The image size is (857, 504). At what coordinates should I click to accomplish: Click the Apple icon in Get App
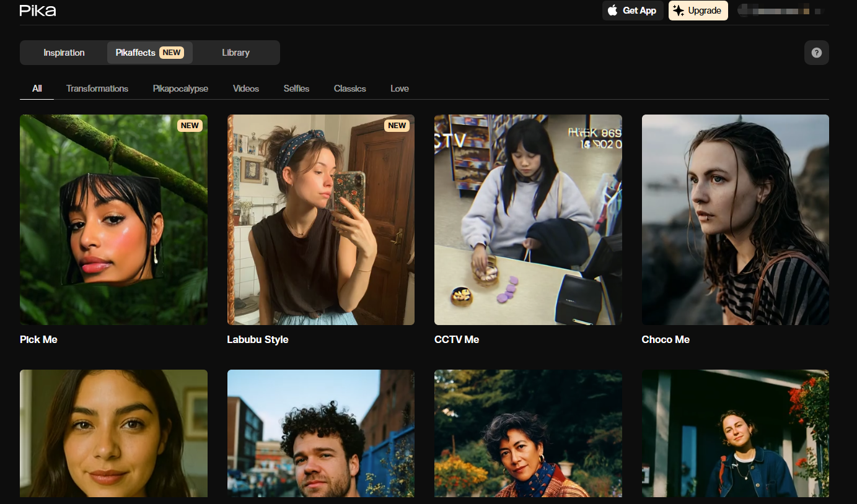(x=613, y=11)
